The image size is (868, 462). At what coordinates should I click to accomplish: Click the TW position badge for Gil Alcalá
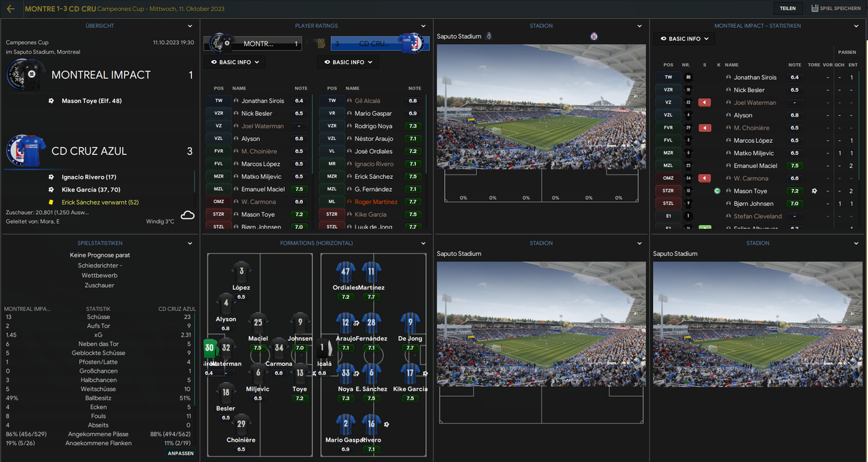(332, 101)
